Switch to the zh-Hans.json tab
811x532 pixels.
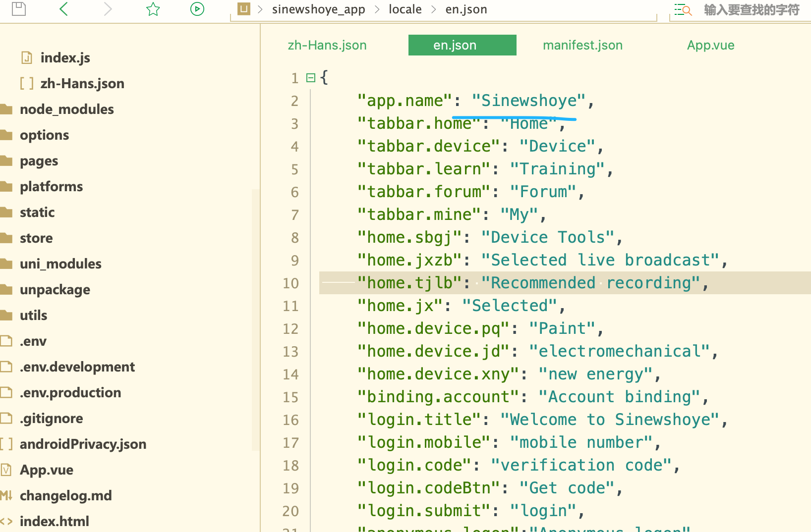tap(327, 45)
